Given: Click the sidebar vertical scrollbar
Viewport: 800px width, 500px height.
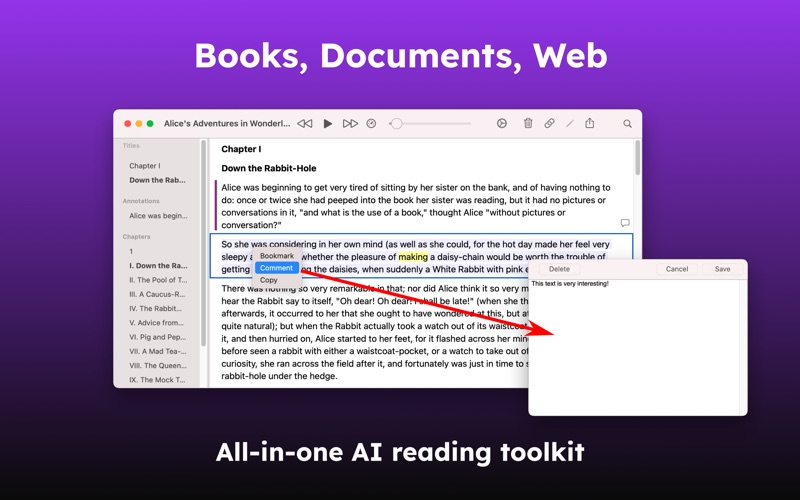Looking at the screenshot, I should [204, 243].
